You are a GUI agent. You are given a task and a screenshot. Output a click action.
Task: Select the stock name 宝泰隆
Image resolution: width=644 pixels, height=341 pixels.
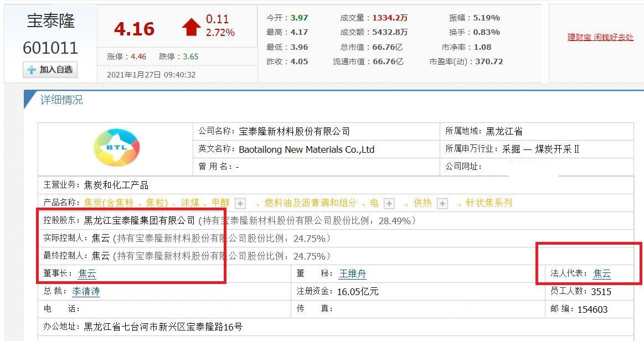51,20
